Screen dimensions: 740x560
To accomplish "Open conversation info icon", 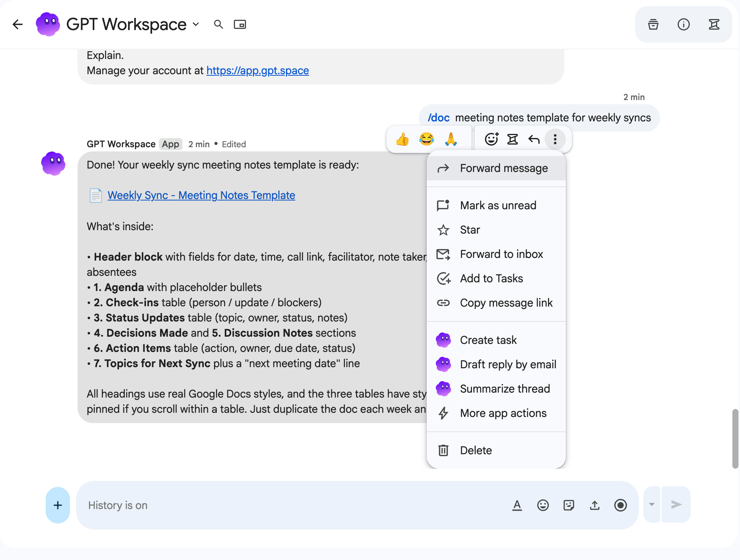I will [684, 24].
